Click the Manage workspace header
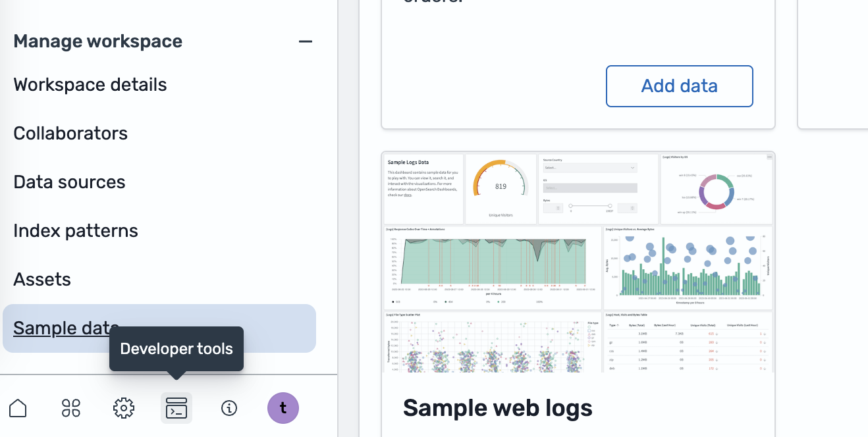The image size is (868, 437). click(x=97, y=41)
